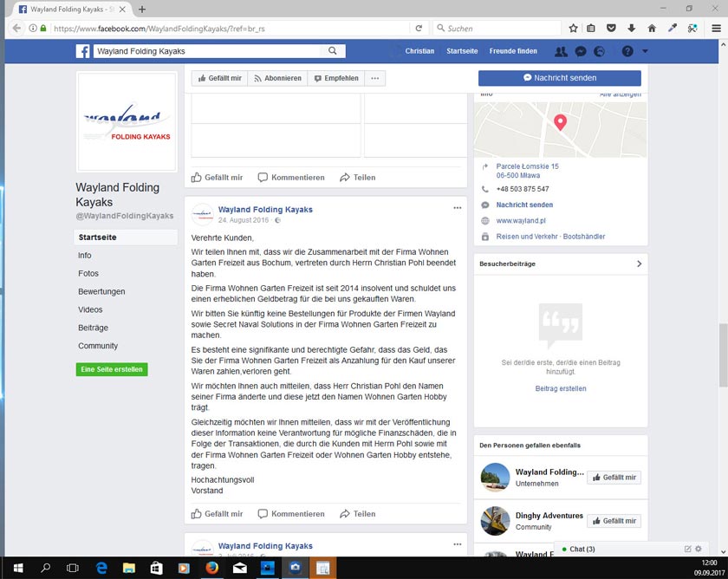The height and width of the screenshot is (579, 728).
Task: Select Videos in page sidebar
Action: [x=90, y=309]
